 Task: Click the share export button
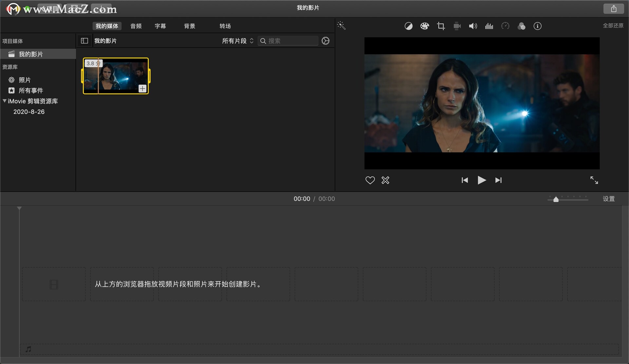pyautogui.click(x=613, y=9)
